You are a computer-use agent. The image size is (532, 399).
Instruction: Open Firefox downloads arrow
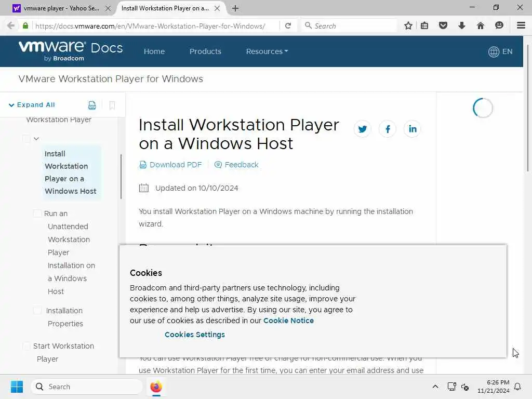pyautogui.click(x=461, y=25)
